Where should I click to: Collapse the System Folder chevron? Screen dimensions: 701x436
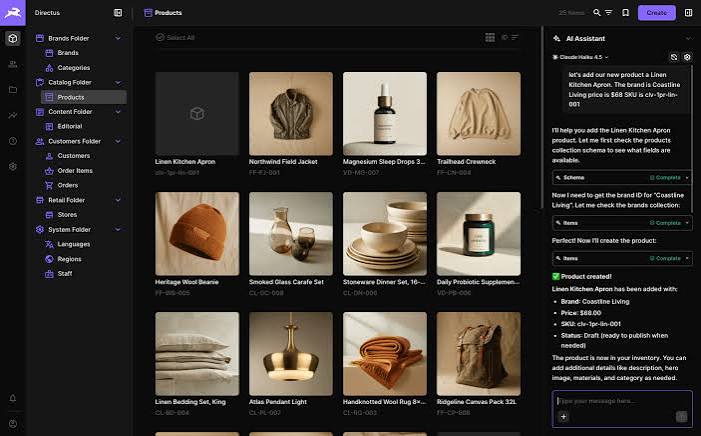118,229
